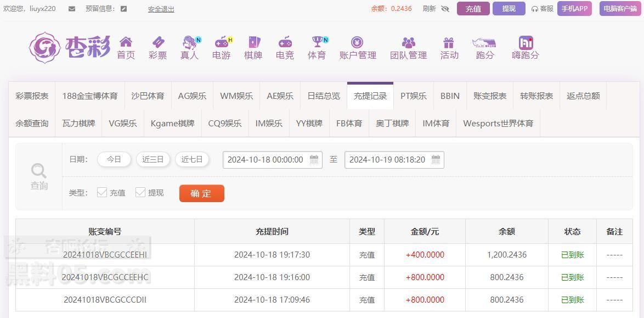Switch to PT娱乐 tab
644x318 pixels.
coord(414,96)
